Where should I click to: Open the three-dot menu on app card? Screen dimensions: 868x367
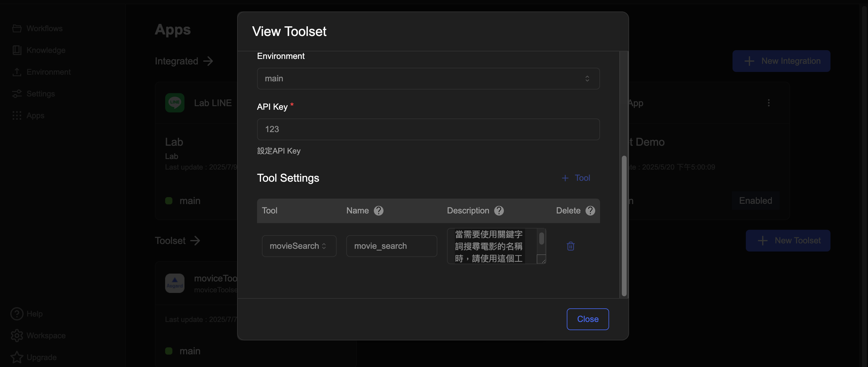coord(768,103)
